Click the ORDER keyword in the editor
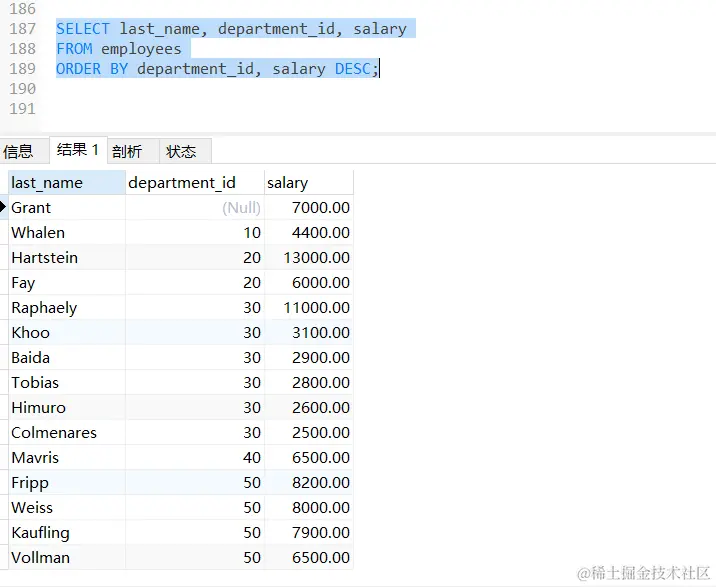Screen dimensions: 716x587 (x=78, y=69)
